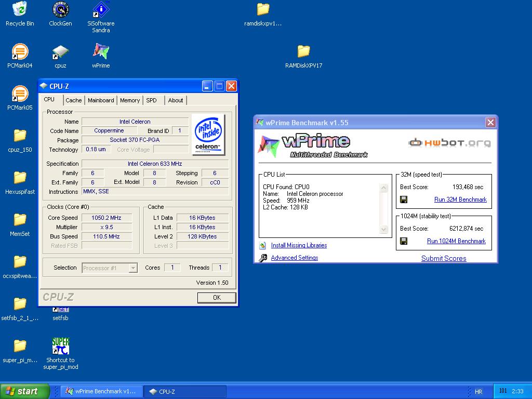Select the PCMark04 desktop icon

tap(20, 56)
